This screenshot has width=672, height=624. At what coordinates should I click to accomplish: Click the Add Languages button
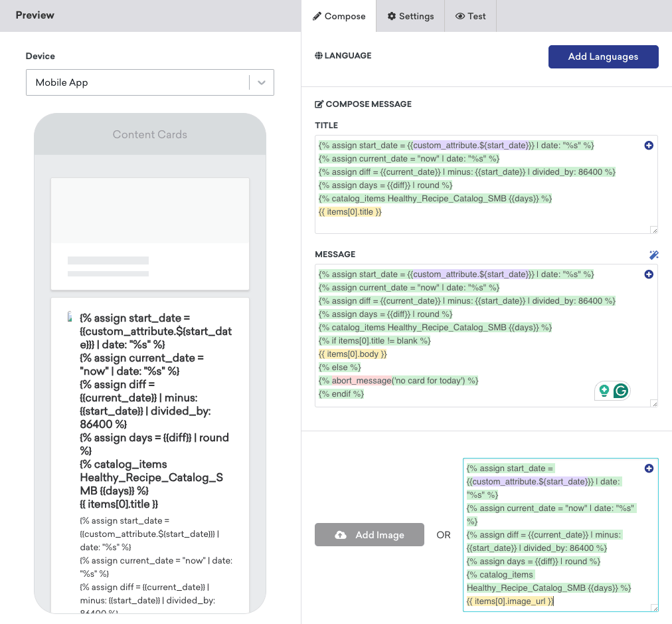coord(603,56)
